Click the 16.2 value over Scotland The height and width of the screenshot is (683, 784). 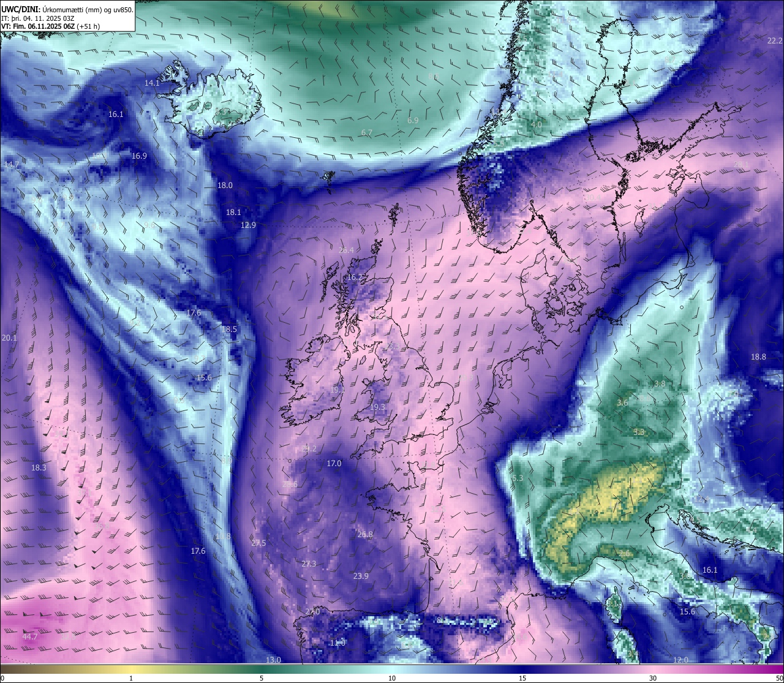click(x=355, y=277)
